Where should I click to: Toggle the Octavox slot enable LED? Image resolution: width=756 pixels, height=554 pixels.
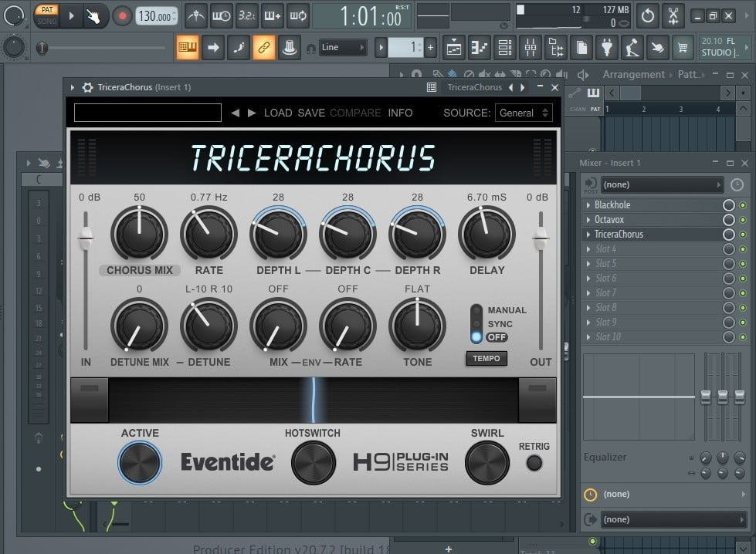tap(743, 220)
